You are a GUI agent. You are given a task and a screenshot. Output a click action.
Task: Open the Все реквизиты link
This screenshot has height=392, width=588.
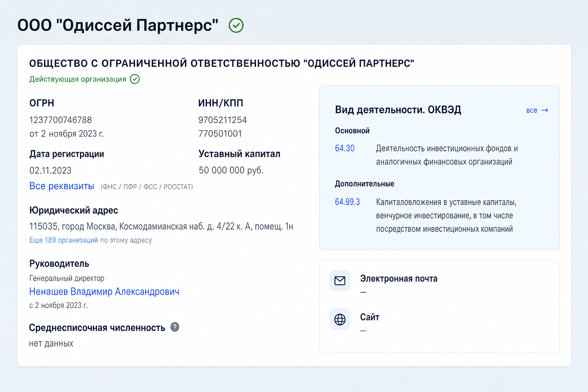pyautogui.click(x=62, y=186)
